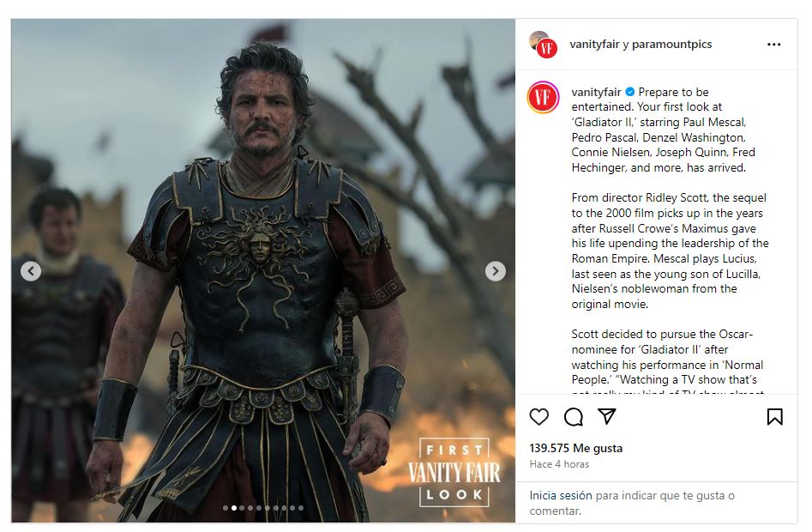Open comments with the speech bubble icon
812x532 pixels.
573,417
